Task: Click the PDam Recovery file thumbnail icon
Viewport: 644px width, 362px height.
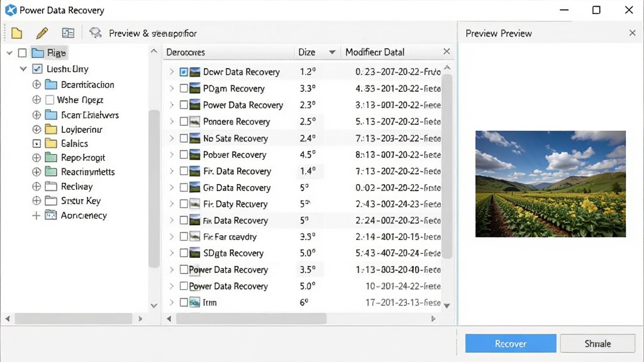Action: coord(195,88)
